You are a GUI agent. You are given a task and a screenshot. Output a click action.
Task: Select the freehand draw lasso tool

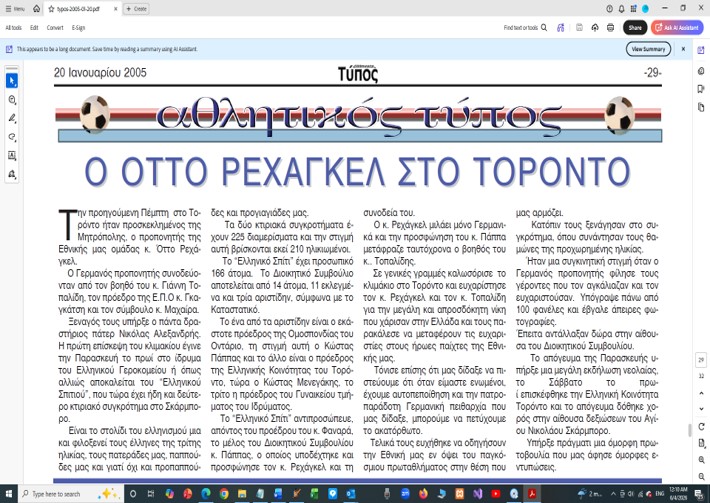(x=12, y=137)
